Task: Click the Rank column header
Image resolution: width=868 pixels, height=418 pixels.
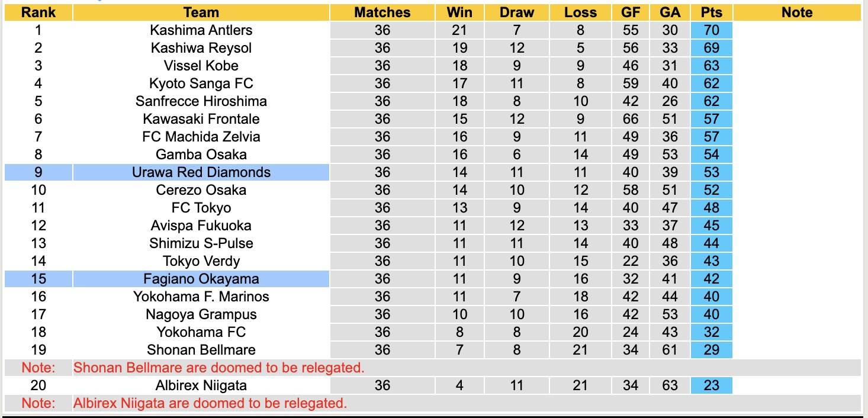Action: (38, 12)
